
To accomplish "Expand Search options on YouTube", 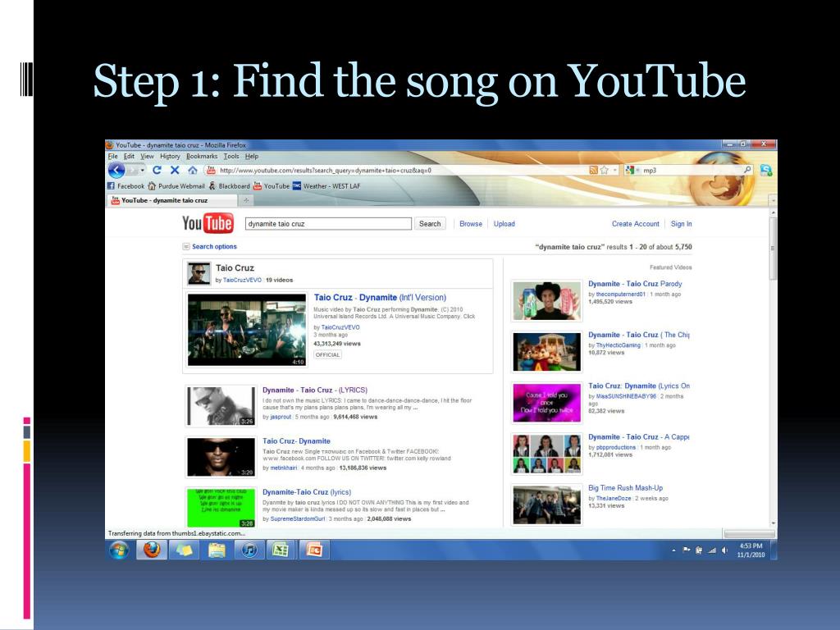I will [210, 246].
